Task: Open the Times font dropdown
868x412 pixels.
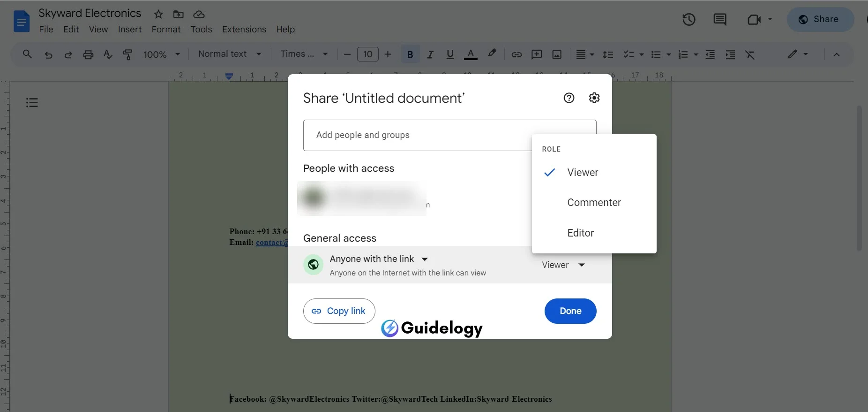Action: coord(304,54)
